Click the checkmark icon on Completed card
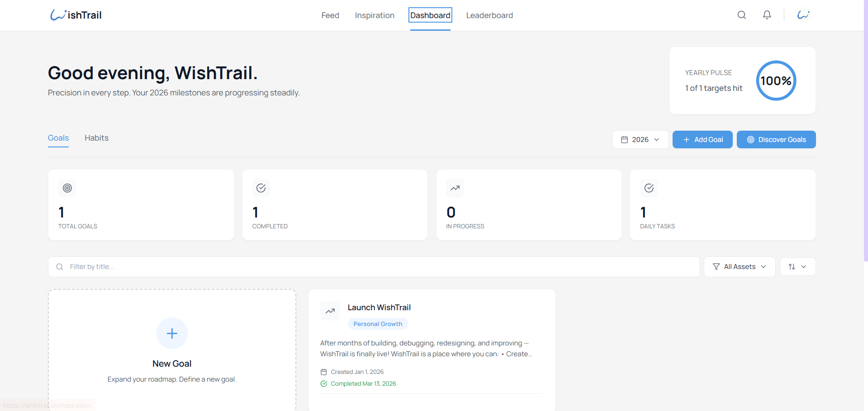868x411 pixels. pos(261,188)
